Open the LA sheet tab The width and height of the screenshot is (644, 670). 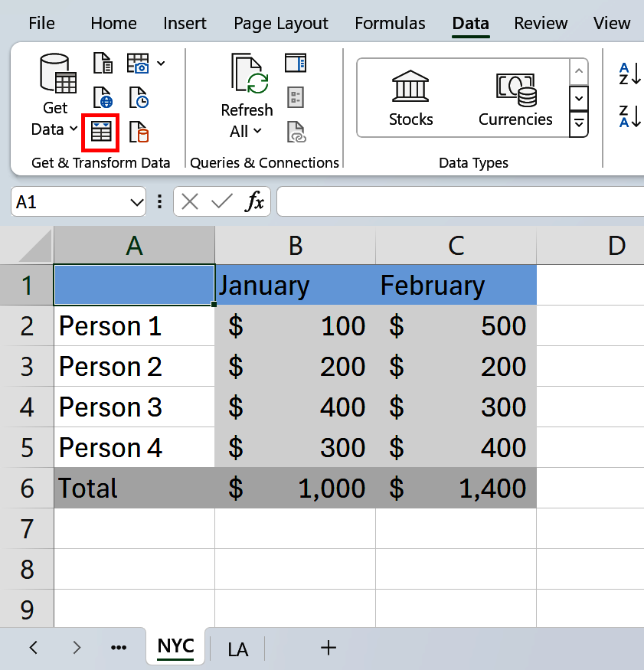(x=237, y=648)
